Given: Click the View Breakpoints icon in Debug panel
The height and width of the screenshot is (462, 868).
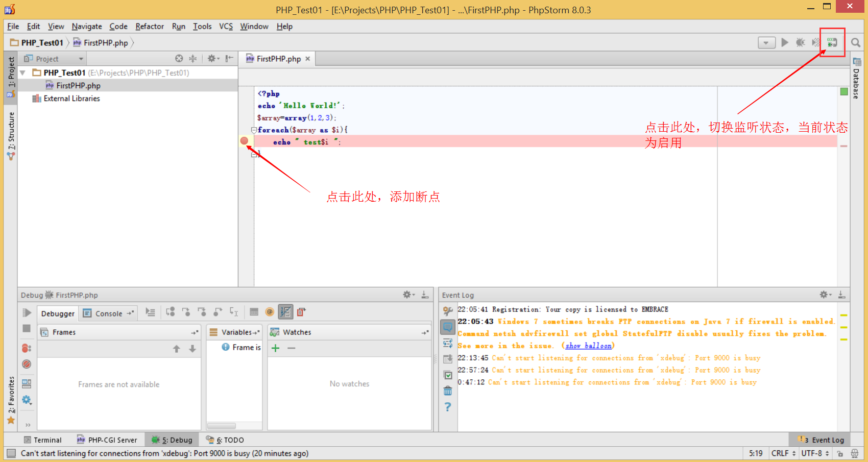Looking at the screenshot, I should [x=27, y=348].
